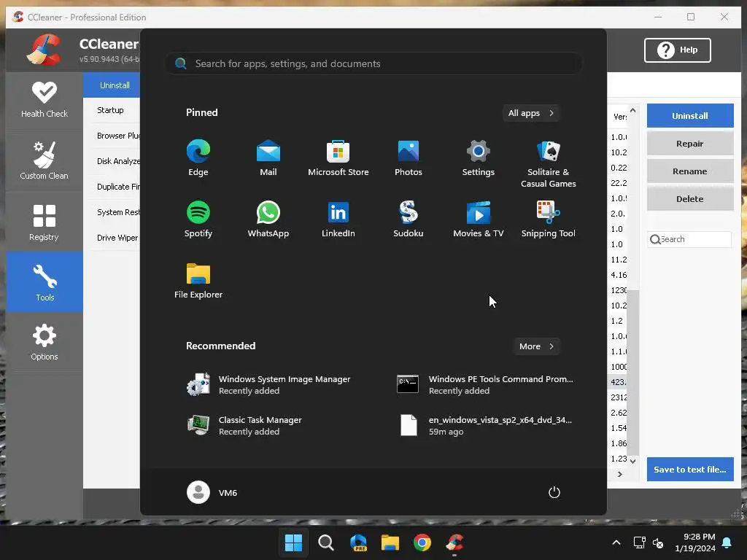Open File Explorer from the taskbar
Screen dimensions: 747x560
[390, 542]
